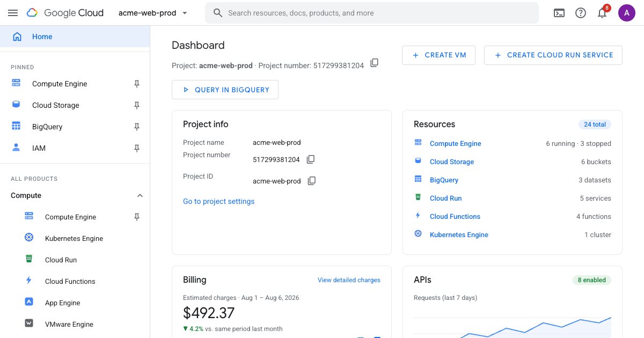Screen dimensions: 644x338
Task: Click the Kubernetes Engine wheel icon in sidebar
Action: coord(29,238)
